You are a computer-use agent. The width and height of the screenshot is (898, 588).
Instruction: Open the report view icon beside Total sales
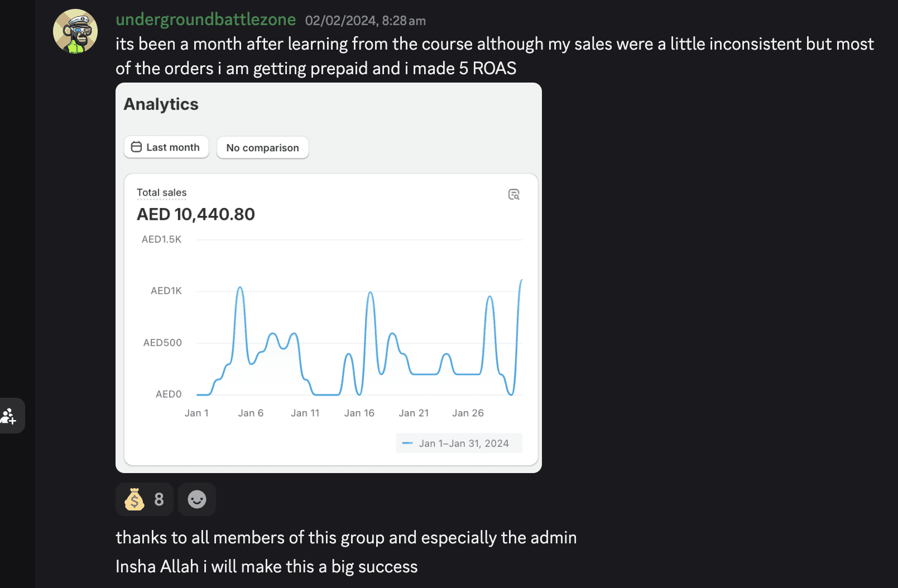[x=513, y=194]
